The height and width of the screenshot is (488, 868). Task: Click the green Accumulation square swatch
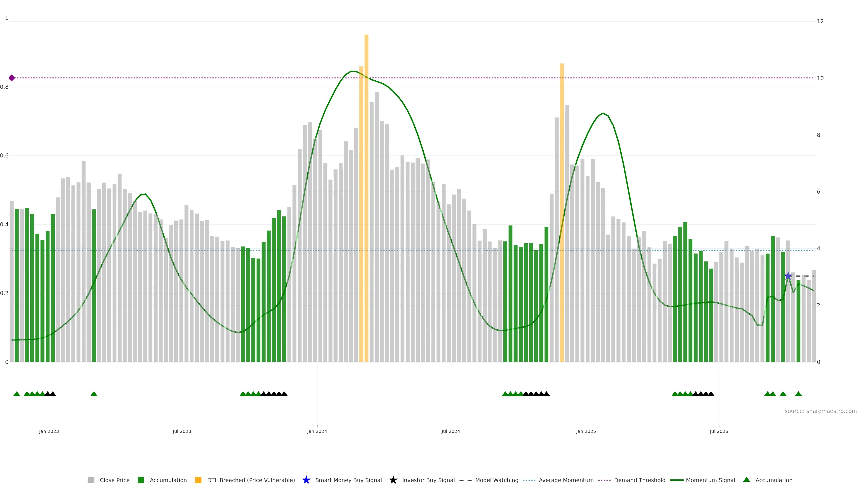click(x=141, y=480)
